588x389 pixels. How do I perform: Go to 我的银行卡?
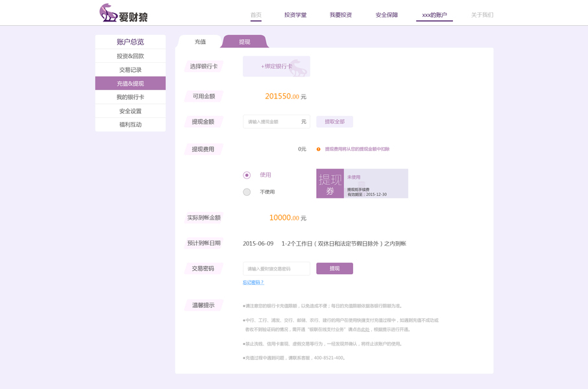[x=130, y=97]
